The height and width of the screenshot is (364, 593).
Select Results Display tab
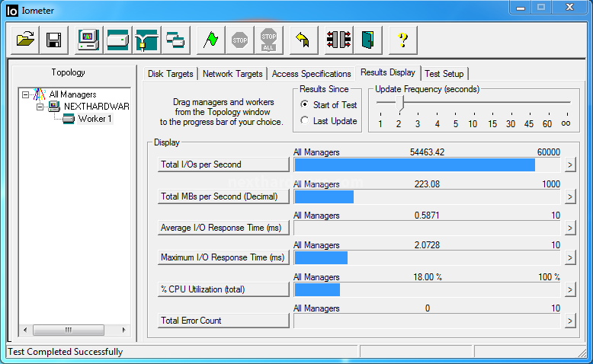(388, 72)
